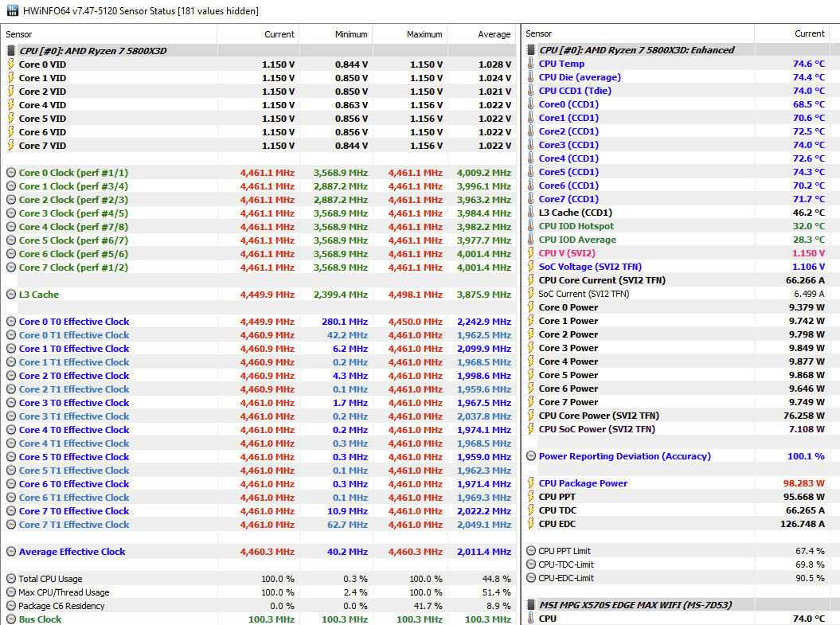Click the bolt icon beside CPU V (SVI2)
The width and height of the screenshot is (840, 625).
(531, 252)
